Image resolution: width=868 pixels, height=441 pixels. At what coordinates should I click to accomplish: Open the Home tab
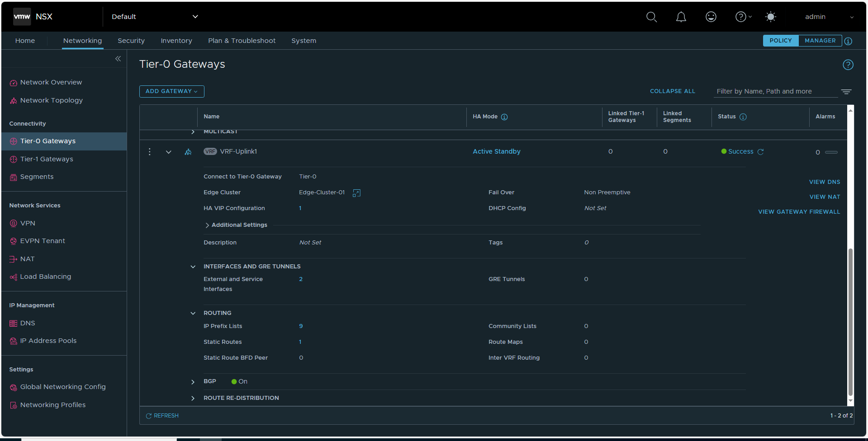pyautogui.click(x=25, y=41)
